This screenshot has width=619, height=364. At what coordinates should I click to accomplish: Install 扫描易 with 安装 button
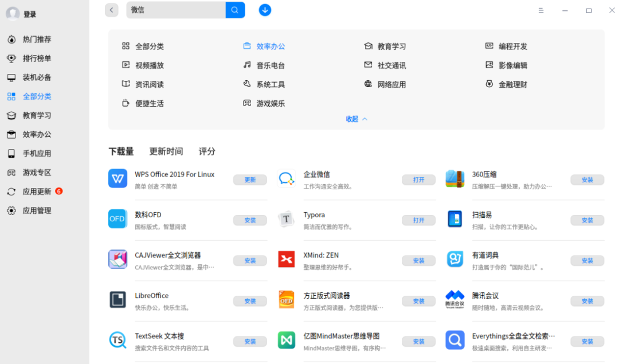(587, 220)
